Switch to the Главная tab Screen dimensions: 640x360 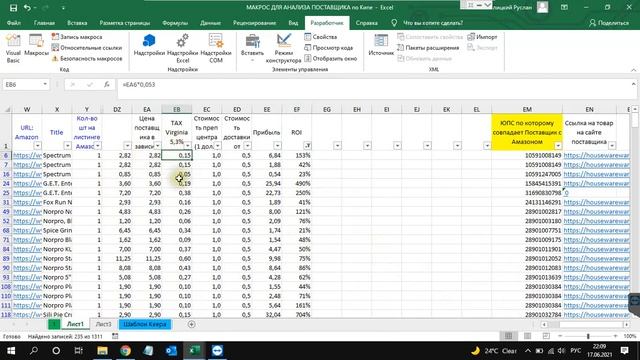click(44, 23)
